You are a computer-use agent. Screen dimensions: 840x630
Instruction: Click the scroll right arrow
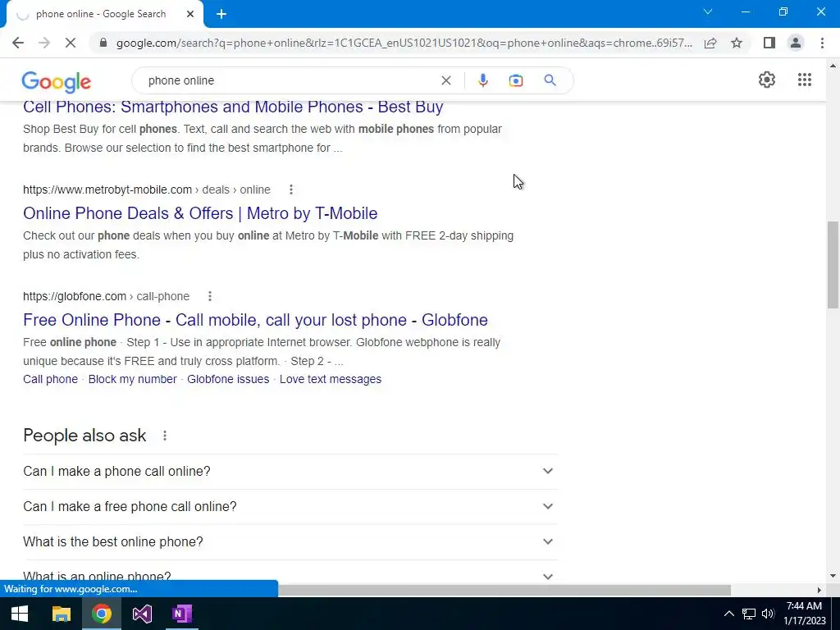coord(819,591)
